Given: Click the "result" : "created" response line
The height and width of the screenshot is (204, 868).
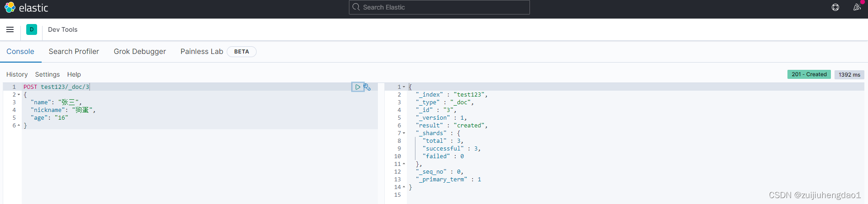Looking at the screenshot, I should point(452,126).
